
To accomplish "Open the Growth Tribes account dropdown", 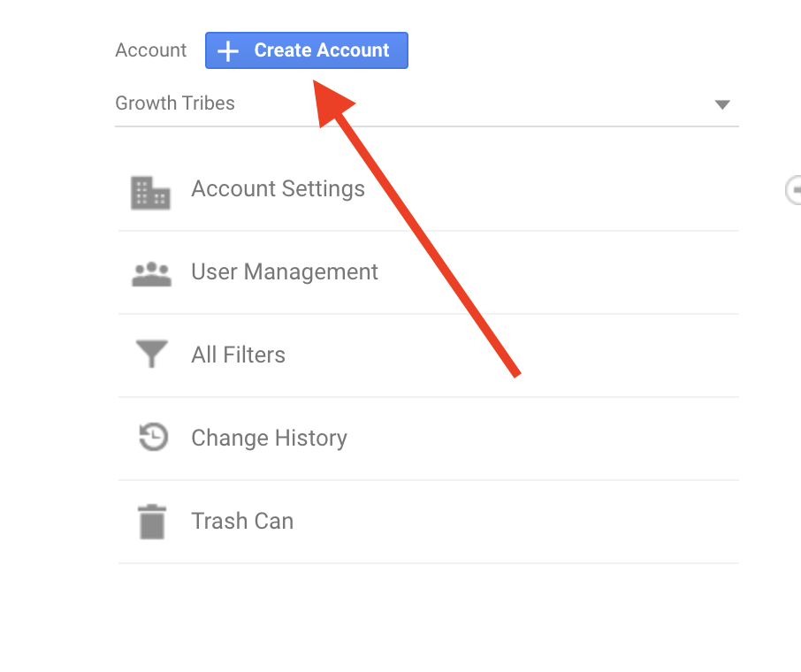I will (x=426, y=103).
